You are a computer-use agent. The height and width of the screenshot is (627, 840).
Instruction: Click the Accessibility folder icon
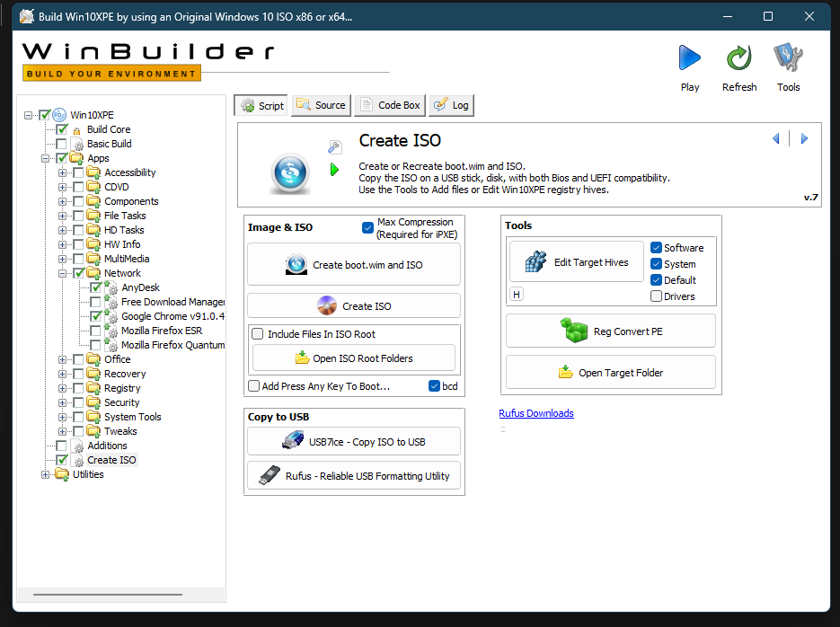(93, 172)
